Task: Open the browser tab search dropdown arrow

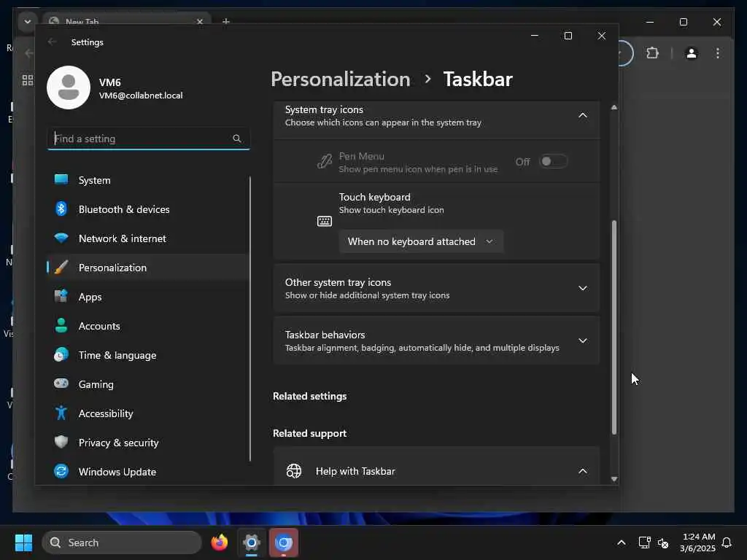Action: point(28,21)
